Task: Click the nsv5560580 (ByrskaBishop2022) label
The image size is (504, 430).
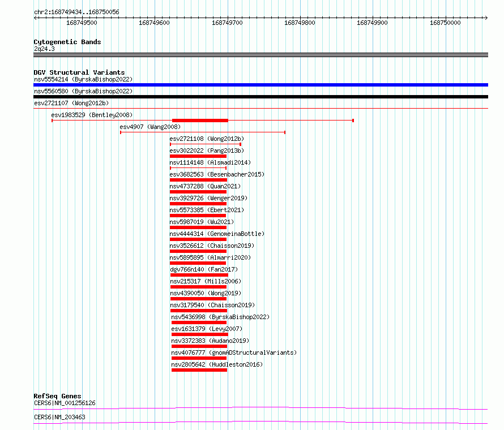Action: [x=83, y=91]
